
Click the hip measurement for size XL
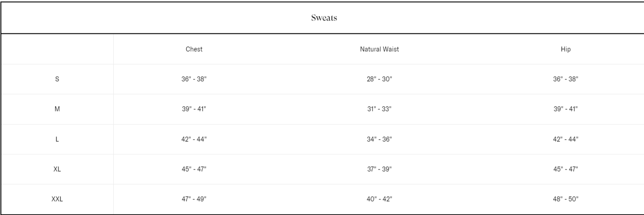(x=566, y=169)
